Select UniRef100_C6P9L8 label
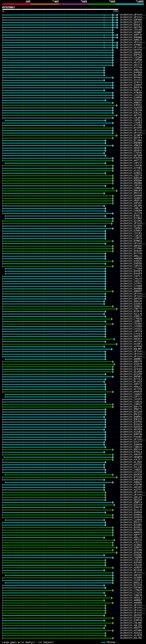The height and width of the screenshot is (644, 146). 131,120
